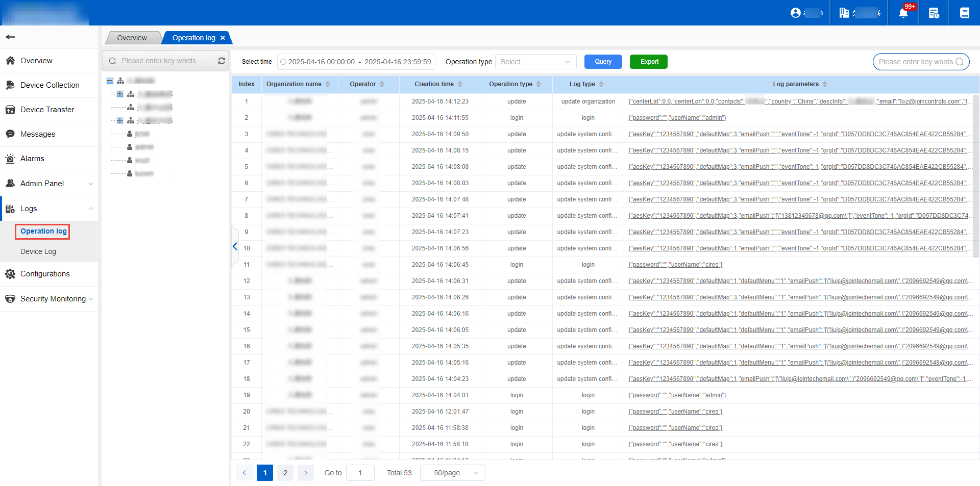Viewport: 980px width, 486px height.
Task: Open the report settings icon in header
Action: (934, 13)
